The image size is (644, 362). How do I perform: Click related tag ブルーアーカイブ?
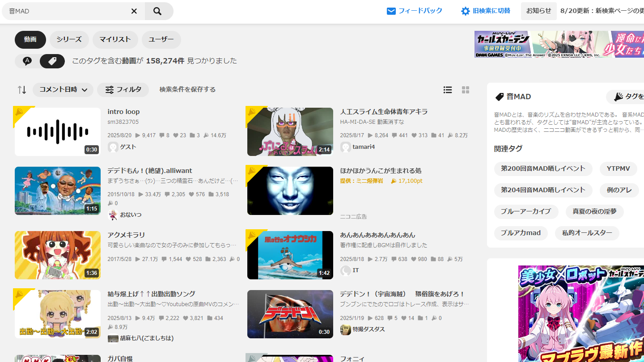click(x=526, y=212)
